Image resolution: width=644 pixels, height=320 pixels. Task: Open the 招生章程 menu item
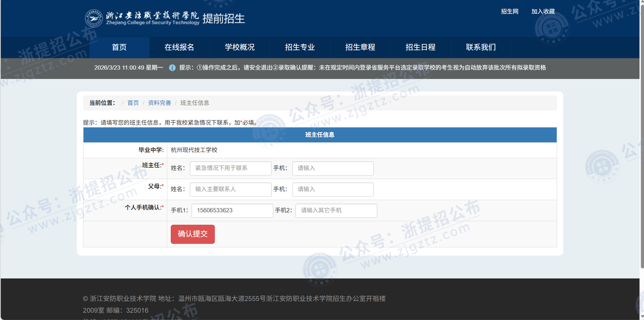click(x=360, y=47)
